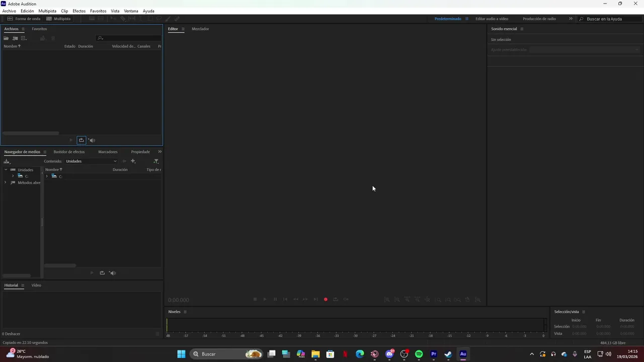Click the search field in Archivos panel
The height and width of the screenshot is (362, 644).
point(129,38)
